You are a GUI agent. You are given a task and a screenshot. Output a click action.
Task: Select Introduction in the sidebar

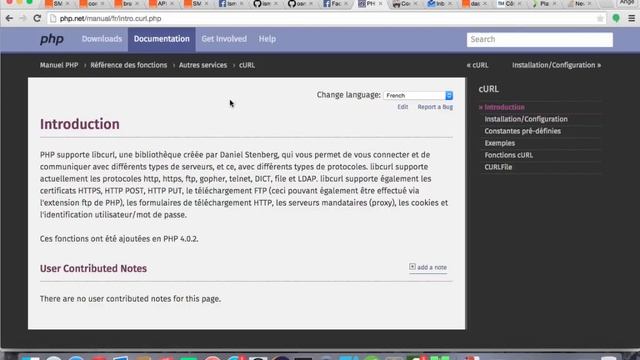tap(504, 107)
